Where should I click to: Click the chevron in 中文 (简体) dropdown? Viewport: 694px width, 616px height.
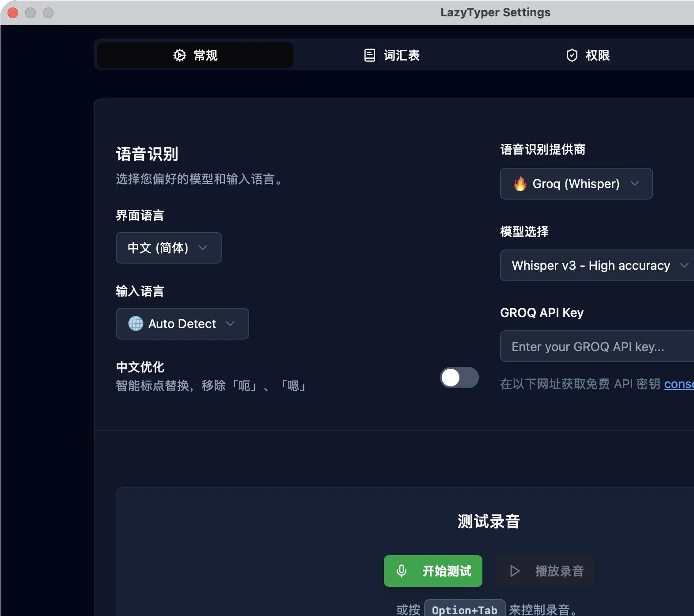pyautogui.click(x=203, y=248)
